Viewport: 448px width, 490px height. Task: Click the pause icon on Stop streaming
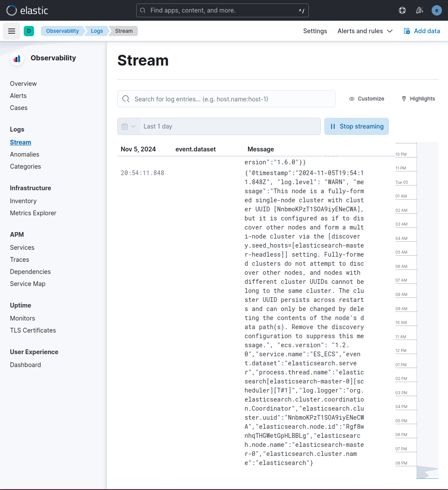pyautogui.click(x=333, y=126)
